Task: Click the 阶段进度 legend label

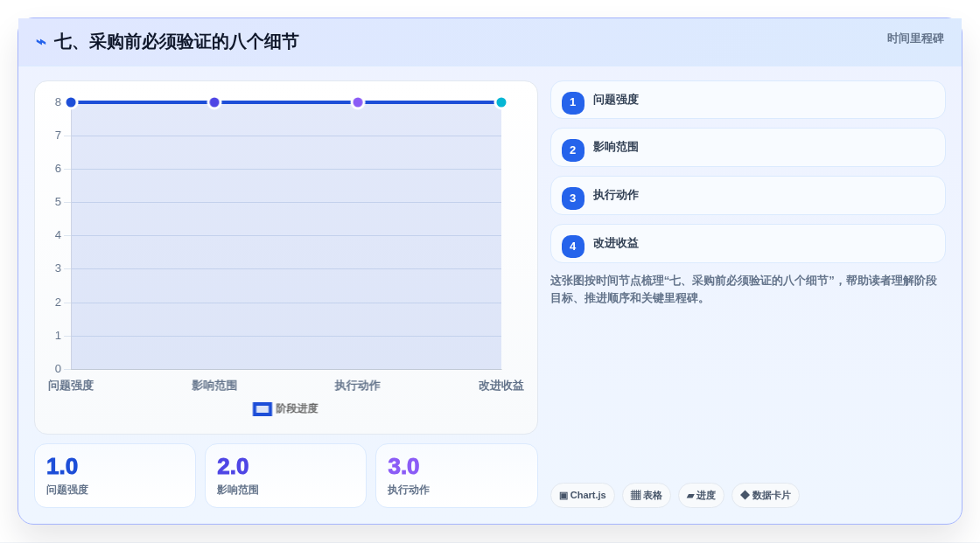Action: pyautogui.click(x=297, y=408)
